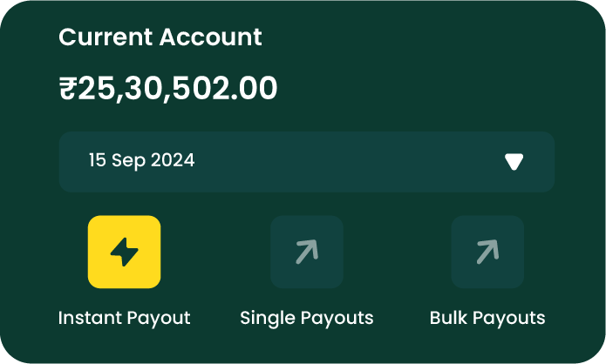The image size is (606, 364).
Task: Click the Current Account heading
Action: 160,37
